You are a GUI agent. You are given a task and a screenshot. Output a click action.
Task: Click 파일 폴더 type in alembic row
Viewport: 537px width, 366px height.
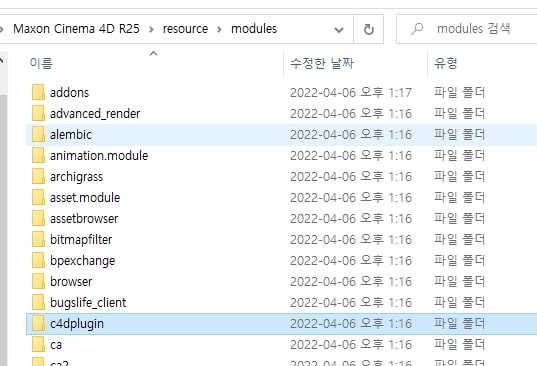click(x=459, y=134)
